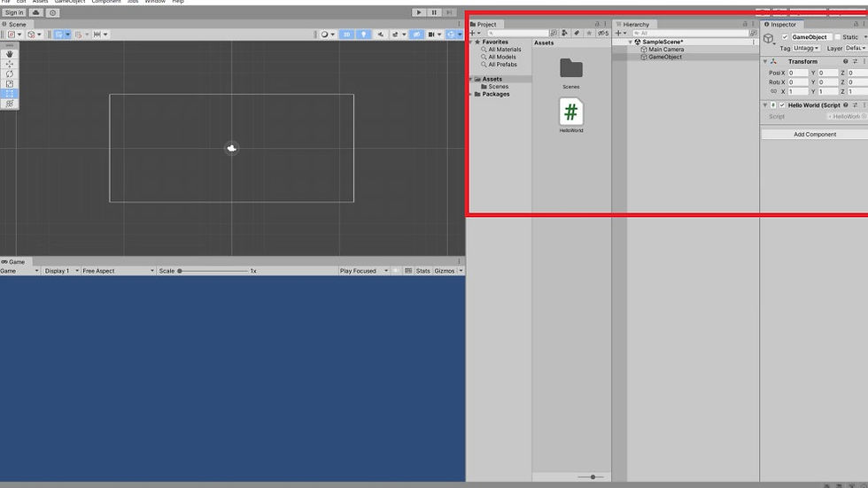Viewport: 868px width, 488px height.
Task: Select the HelloWorld script asset
Action: [570, 114]
